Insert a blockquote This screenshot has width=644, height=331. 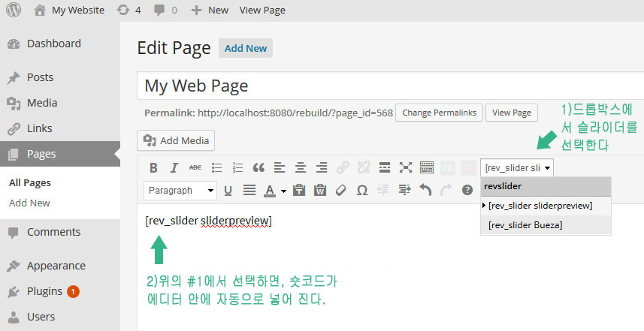259,167
